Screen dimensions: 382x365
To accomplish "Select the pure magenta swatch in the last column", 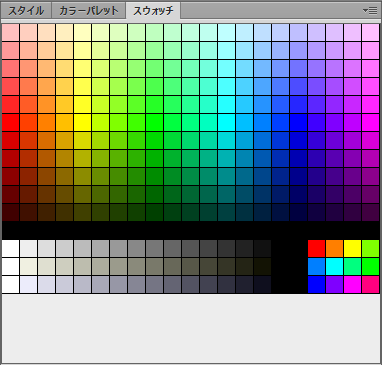I will 371,122.
